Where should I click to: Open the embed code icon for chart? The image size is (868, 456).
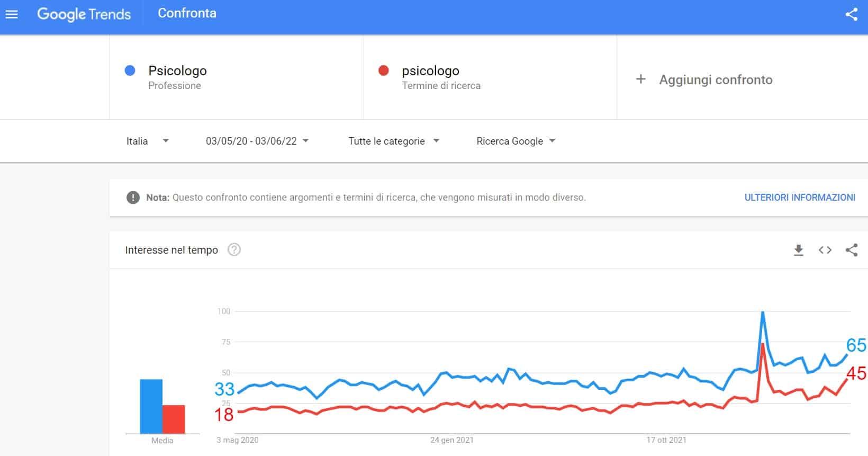[825, 250]
